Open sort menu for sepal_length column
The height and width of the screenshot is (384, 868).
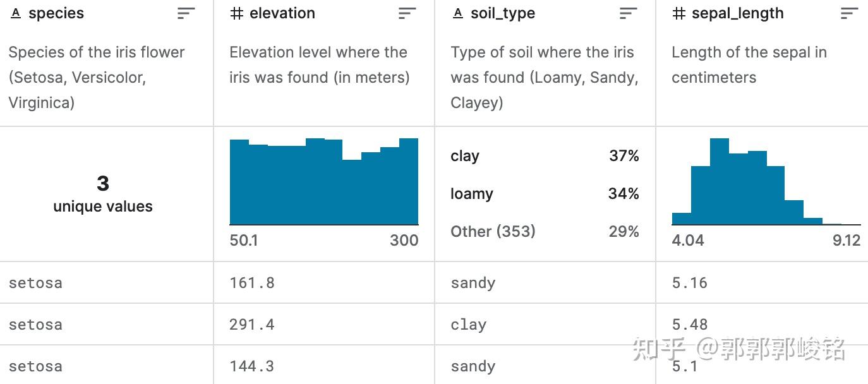click(x=850, y=13)
